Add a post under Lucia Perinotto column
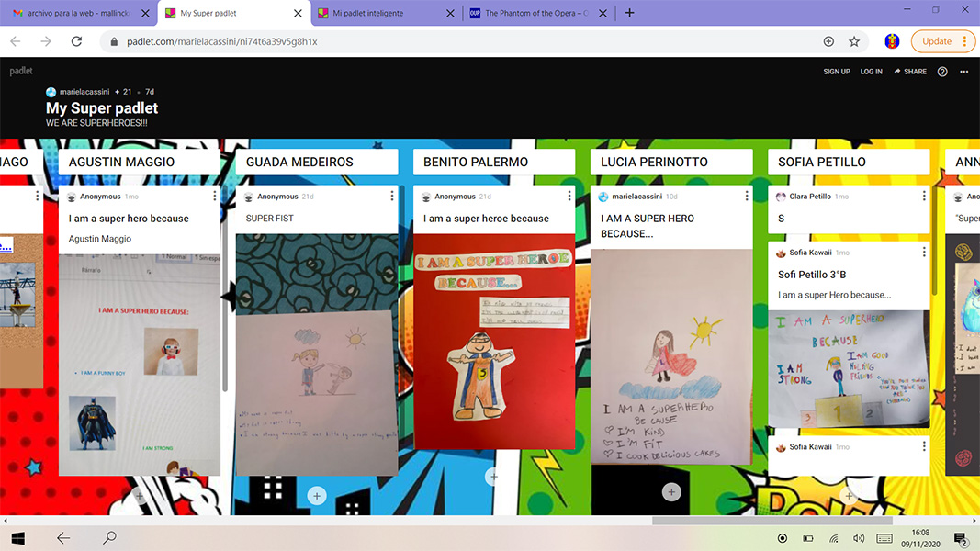This screenshot has width=980, height=551. click(x=671, y=492)
